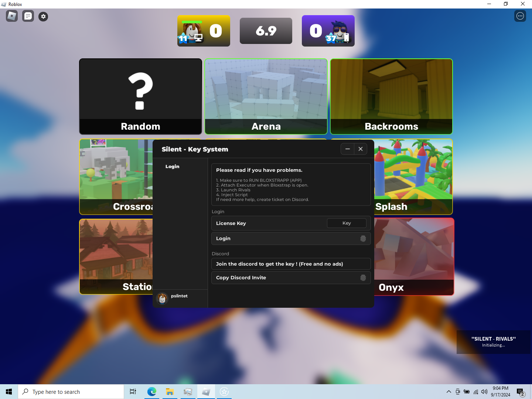Screen dimensions: 532x399
Task: Open the picture-frame app icon on the taskbar
Action: [x=188, y=392]
